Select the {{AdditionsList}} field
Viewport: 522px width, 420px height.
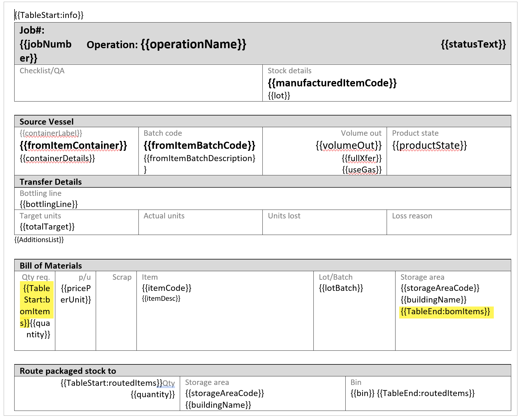click(x=39, y=240)
